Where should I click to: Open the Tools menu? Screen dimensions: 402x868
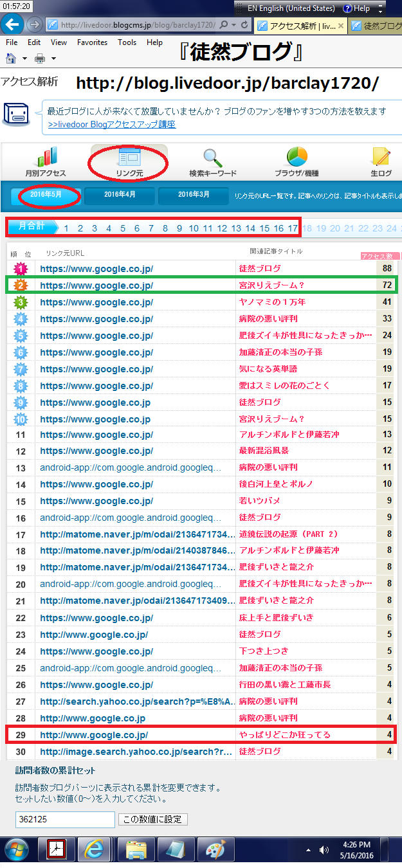tap(127, 42)
